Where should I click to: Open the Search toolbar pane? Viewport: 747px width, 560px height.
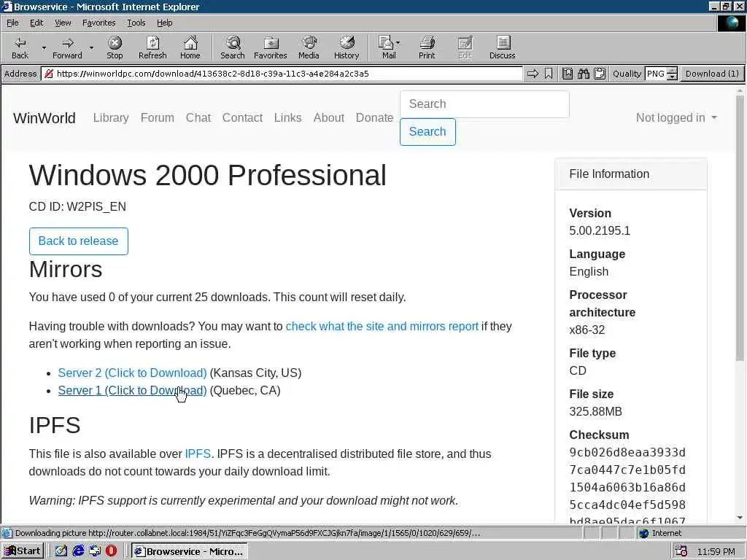pyautogui.click(x=233, y=47)
